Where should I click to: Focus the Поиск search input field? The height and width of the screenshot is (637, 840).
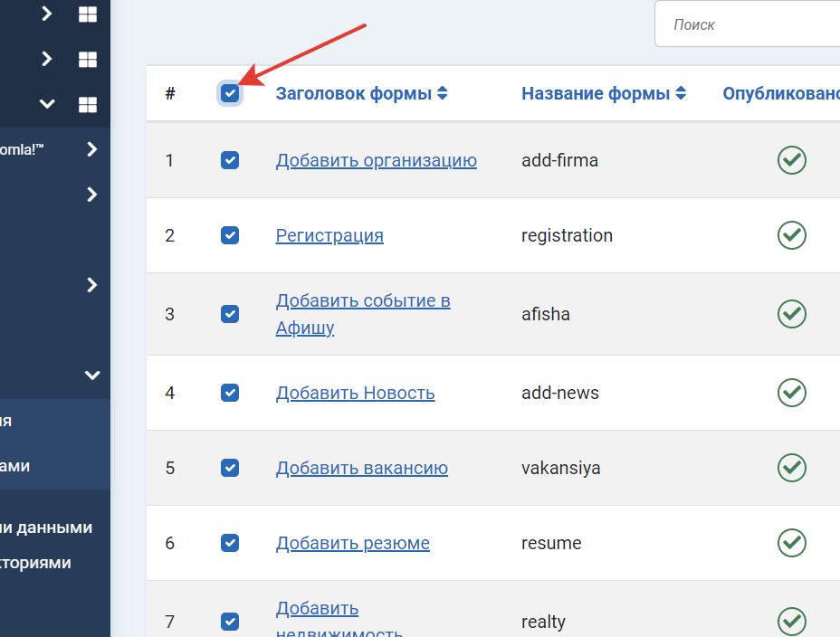751,24
